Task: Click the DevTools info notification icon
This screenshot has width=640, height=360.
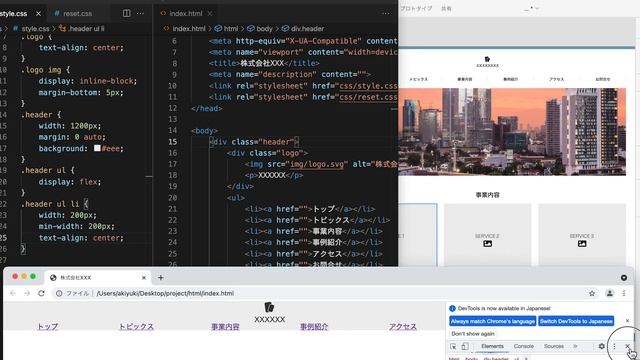Action: pos(452,308)
